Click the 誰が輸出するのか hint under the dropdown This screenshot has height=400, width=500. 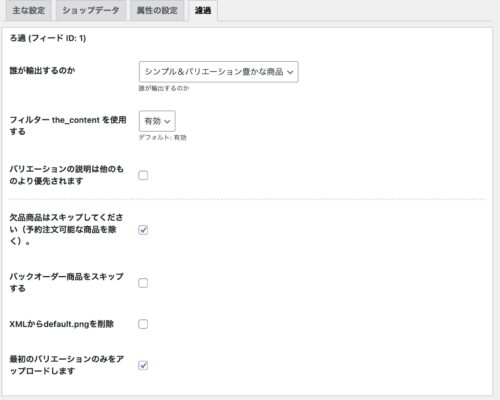coord(164,88)
